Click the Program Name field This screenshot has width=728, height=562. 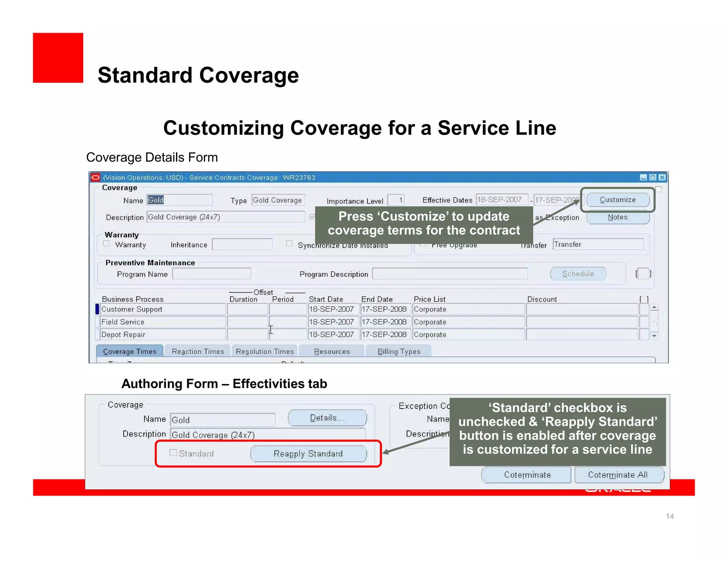coord(212,274)
